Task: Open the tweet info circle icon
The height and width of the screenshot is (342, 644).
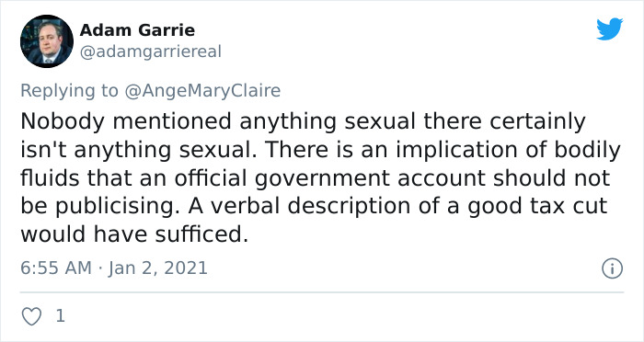Action: tap(612, 269)
